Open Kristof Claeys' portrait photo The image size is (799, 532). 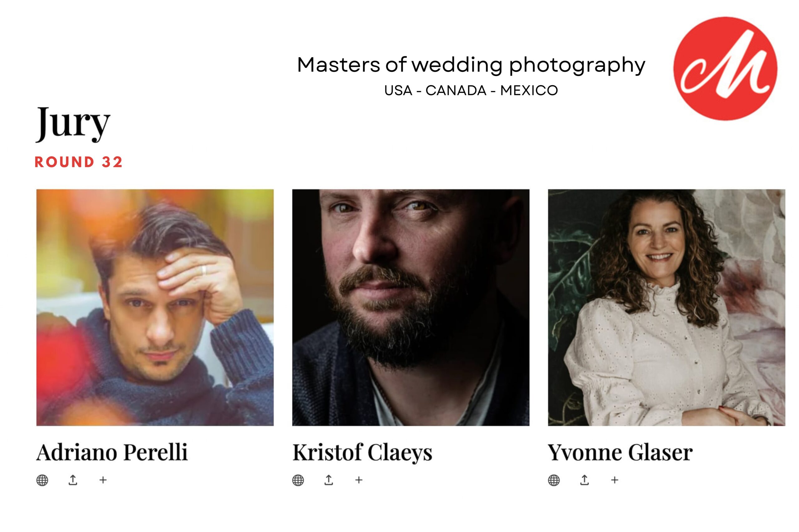tap(410, 307)
